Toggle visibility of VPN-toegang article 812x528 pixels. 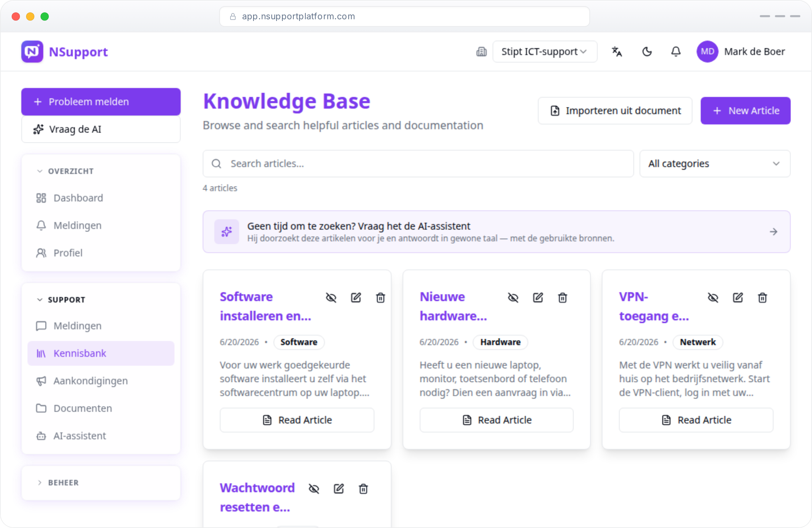pyautogui.click(x=713, y=297)
